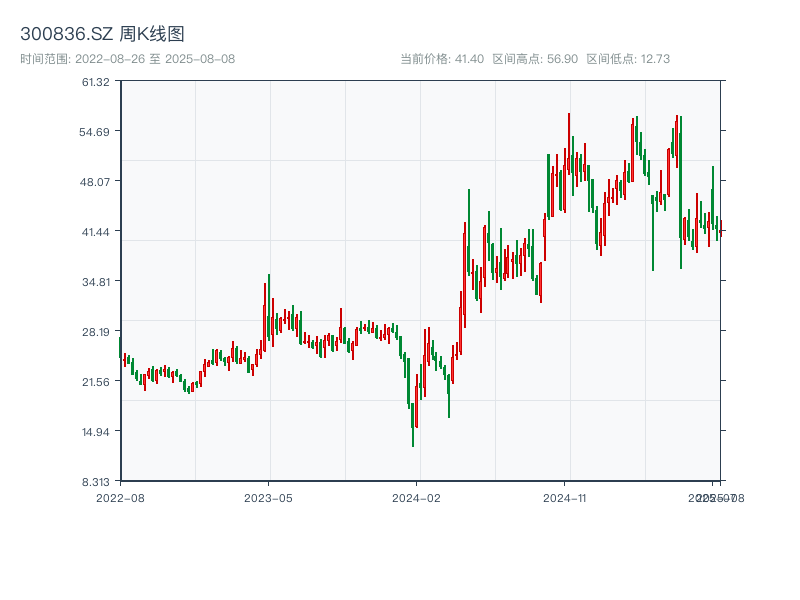The image size is (800, 600).
Task: Click the 区间低点 12.73 label
Action: [628, 59]
